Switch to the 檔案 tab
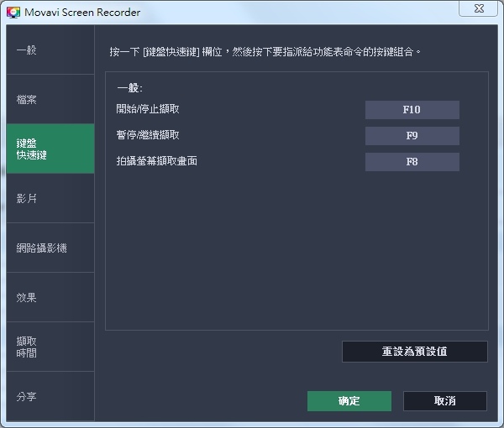504x428 pixels. pyautogui.click(x=50, y=99)
